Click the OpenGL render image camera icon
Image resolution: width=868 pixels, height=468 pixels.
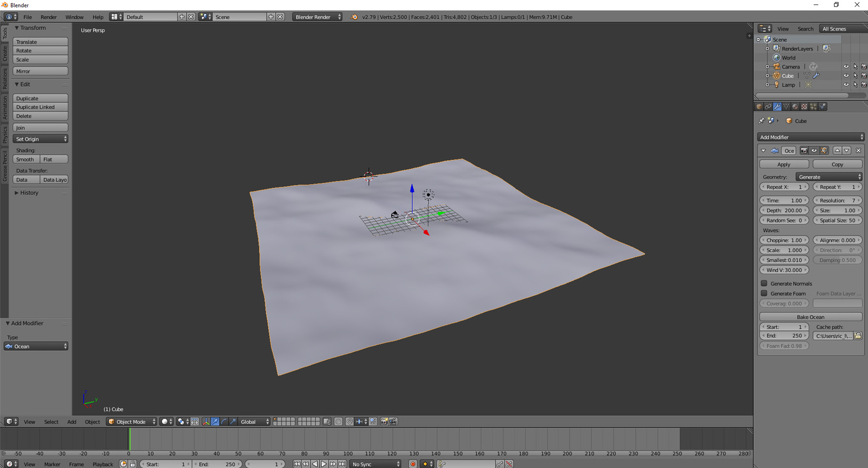384,421
